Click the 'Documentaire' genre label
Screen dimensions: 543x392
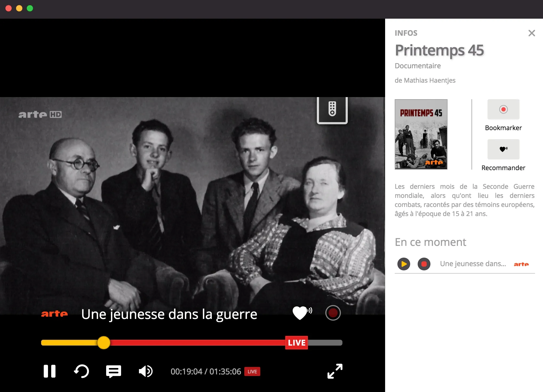(418, 66)
